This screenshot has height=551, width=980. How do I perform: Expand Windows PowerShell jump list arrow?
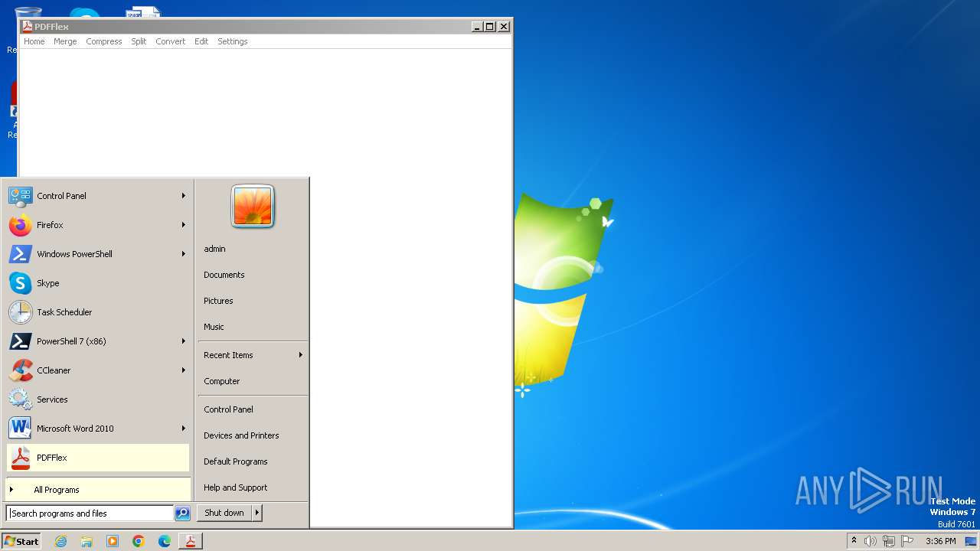pos(184,254)
